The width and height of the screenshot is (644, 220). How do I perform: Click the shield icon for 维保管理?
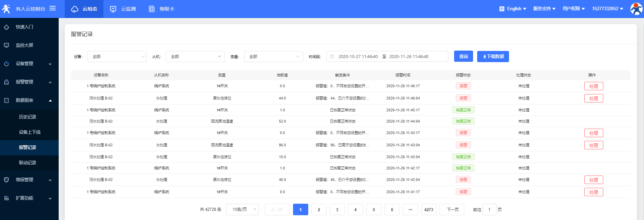(6, 180)
